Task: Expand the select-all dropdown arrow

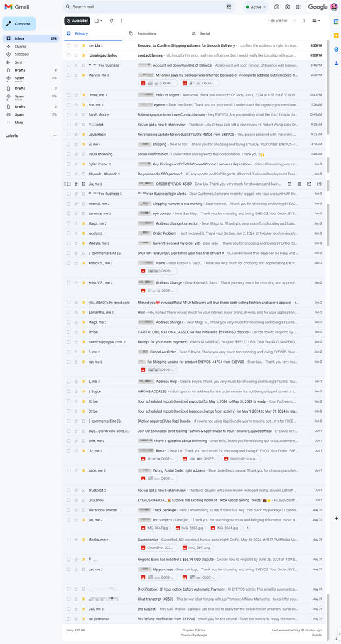Action: click(101, 21)
